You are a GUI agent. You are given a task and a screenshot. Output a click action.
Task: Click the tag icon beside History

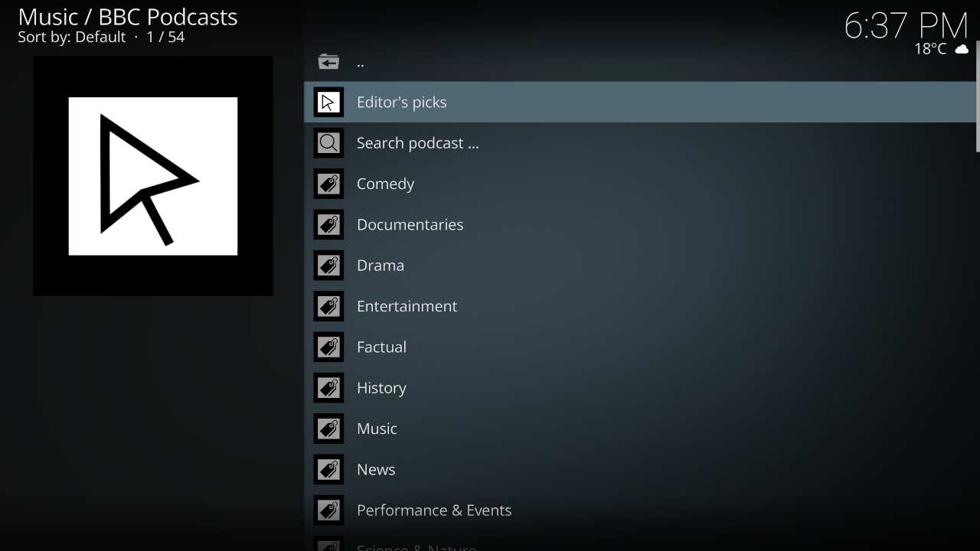coord(328,388)
